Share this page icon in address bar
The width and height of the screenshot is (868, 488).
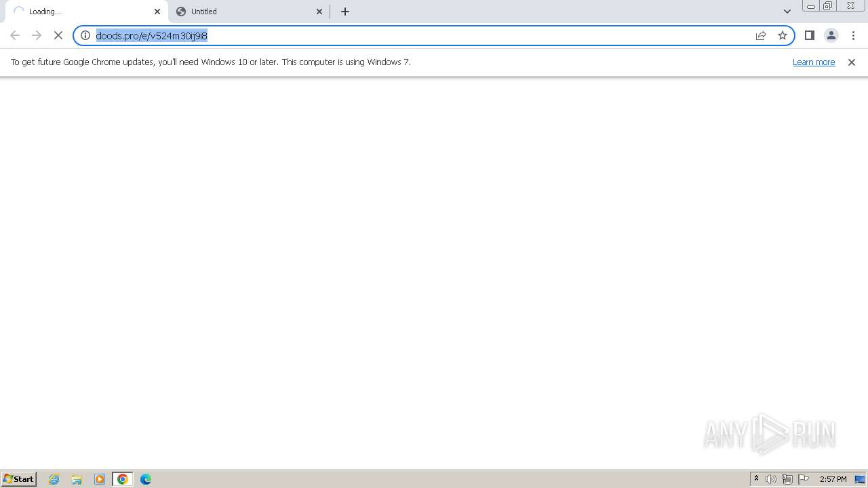point(761,35)
